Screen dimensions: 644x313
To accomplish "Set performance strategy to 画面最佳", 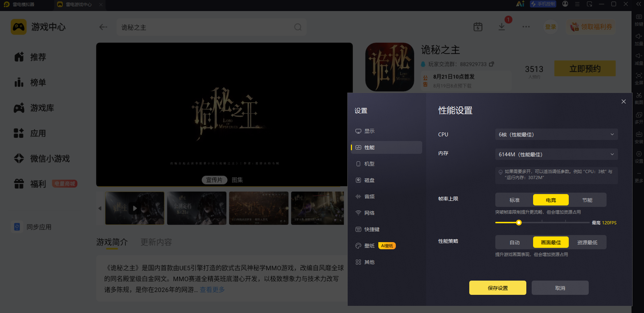I will 551,242.
